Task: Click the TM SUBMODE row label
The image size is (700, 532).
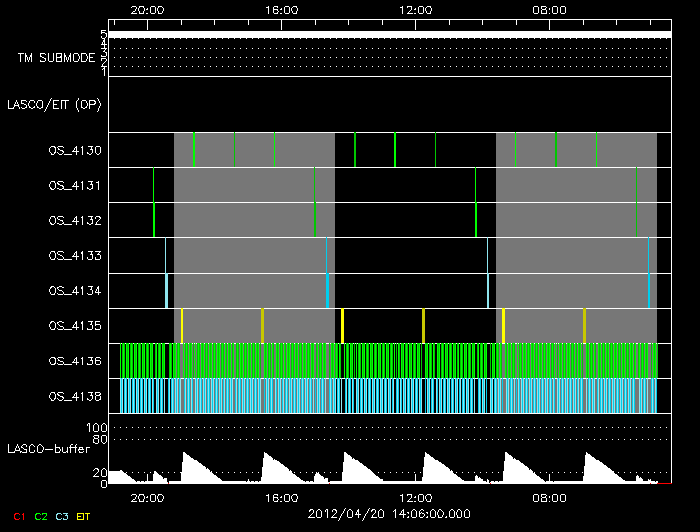Action: click(x=56, y=58)
